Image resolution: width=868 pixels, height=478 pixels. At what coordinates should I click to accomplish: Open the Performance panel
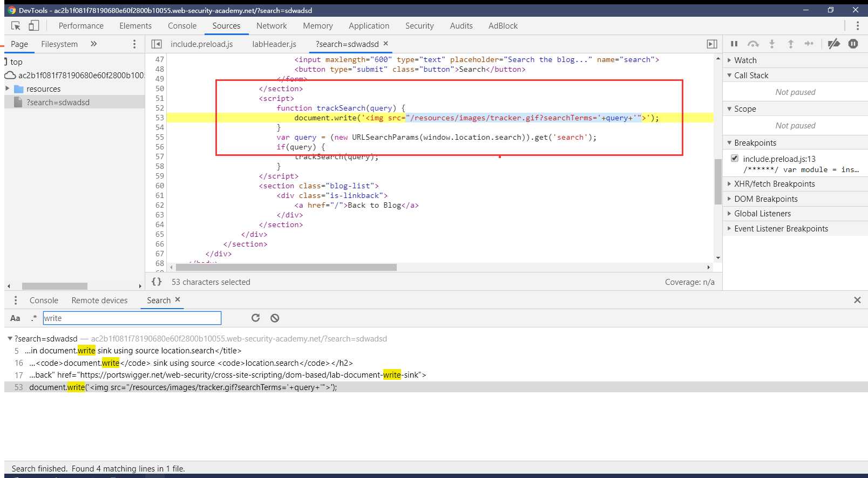tap(81, 25)
